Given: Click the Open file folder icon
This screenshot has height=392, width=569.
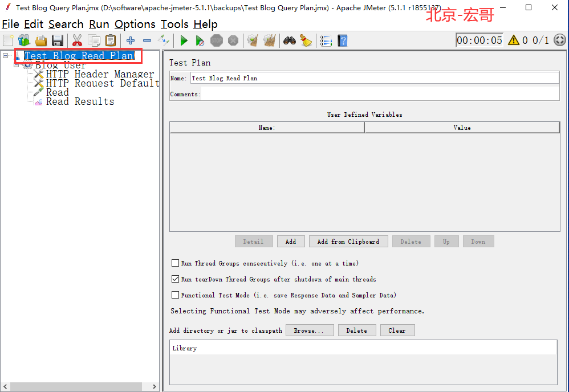Looking at the screenshot, I should (40, 40).
